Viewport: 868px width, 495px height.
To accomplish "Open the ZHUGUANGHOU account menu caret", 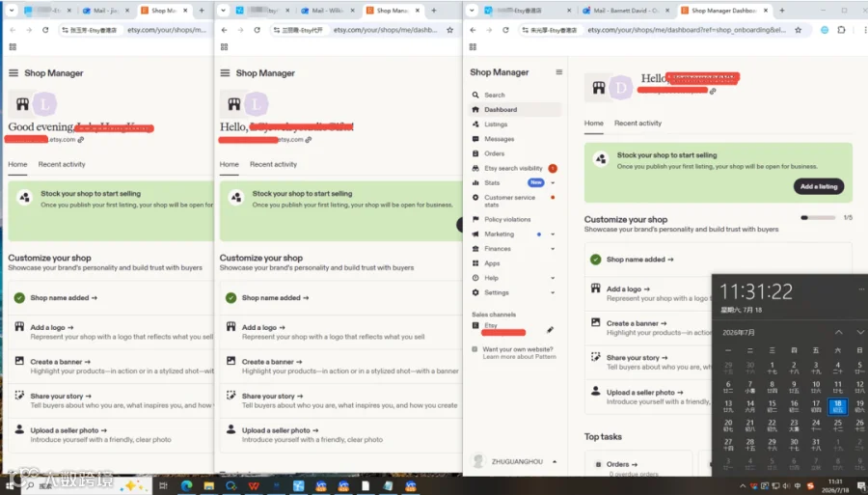I will 555,462.
